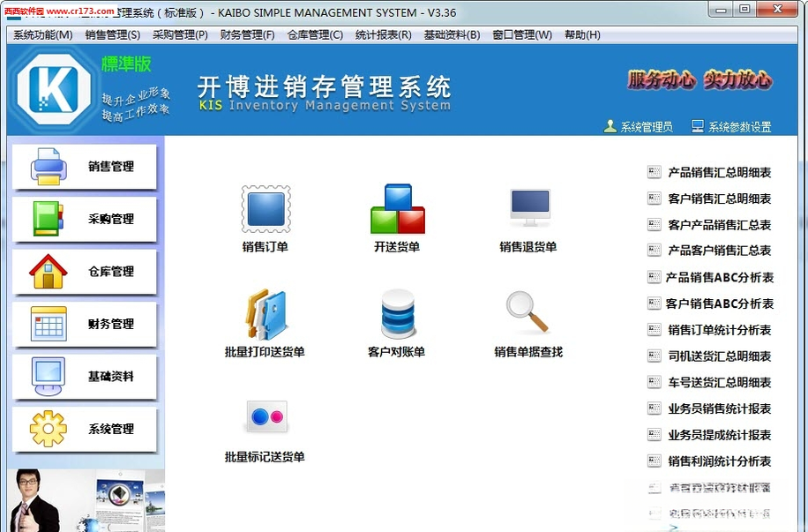
Task: Click the report icon beside 产品销售汇总明细表
Action: pos(655,172)
